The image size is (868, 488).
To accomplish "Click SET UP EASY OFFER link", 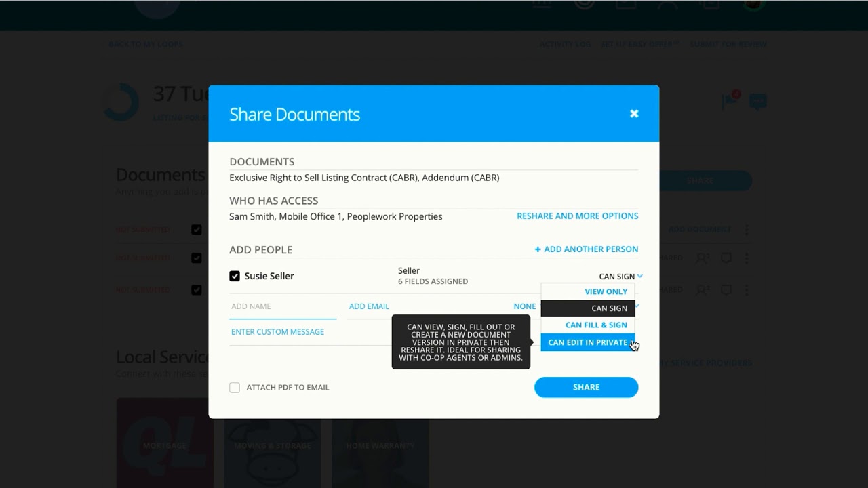I will click(x=639, y=45).
